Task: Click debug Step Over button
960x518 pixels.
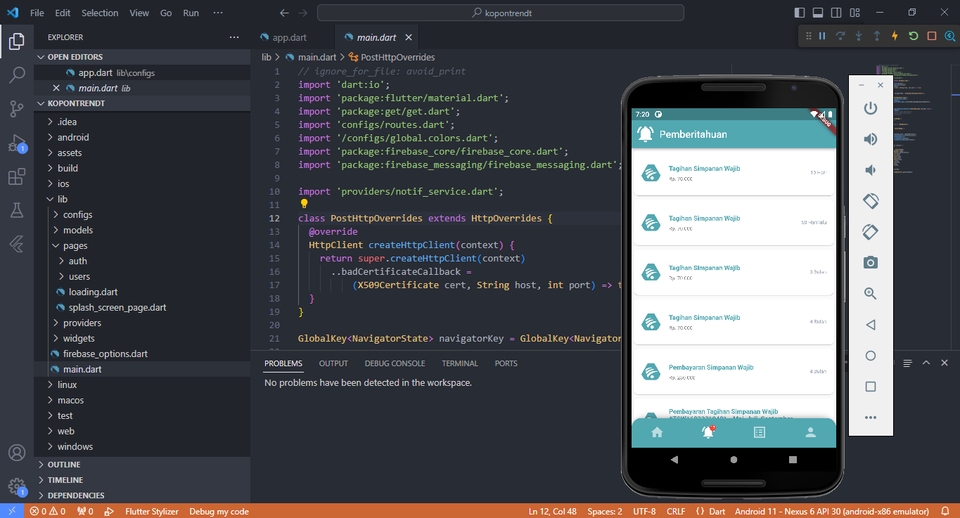Action: [840, 36]
